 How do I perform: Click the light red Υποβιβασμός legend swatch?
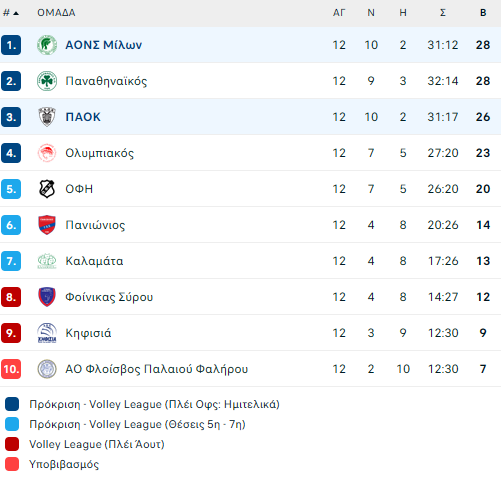click(12, 464)
